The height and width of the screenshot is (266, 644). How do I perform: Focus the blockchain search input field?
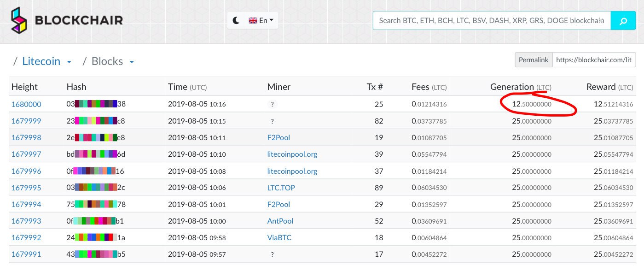pos(491,21)
